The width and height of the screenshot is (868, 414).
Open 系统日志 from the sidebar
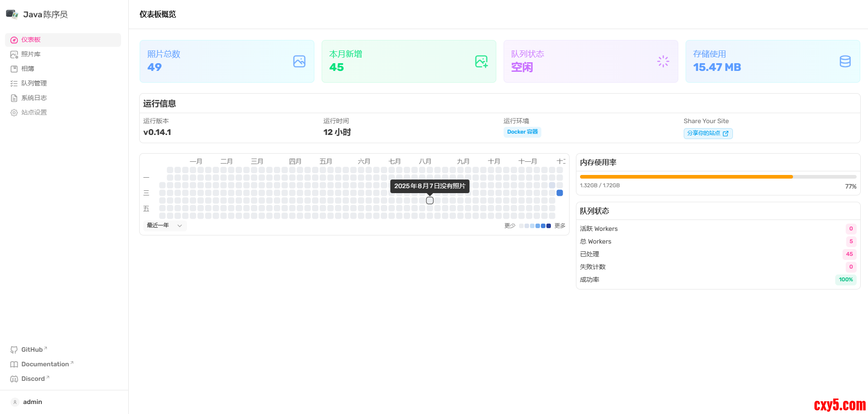click(x=34, y=98)
